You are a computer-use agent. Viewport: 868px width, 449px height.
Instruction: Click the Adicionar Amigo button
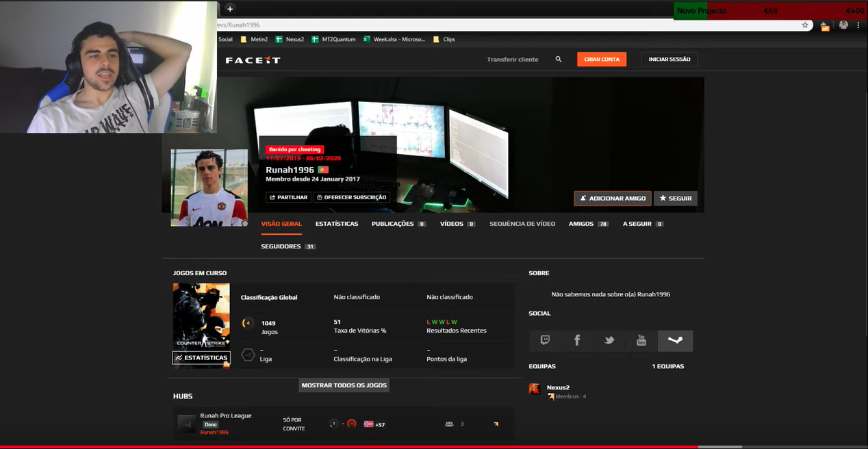613,198
